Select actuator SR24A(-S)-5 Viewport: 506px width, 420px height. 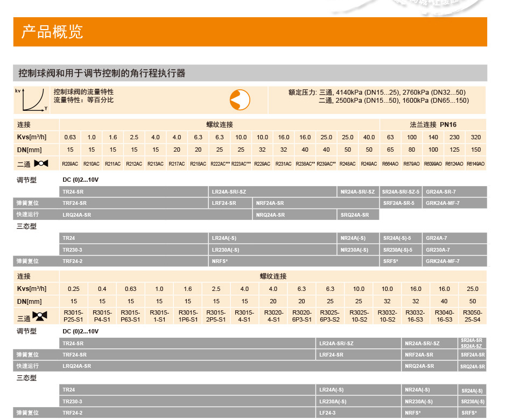click(400, 238)
